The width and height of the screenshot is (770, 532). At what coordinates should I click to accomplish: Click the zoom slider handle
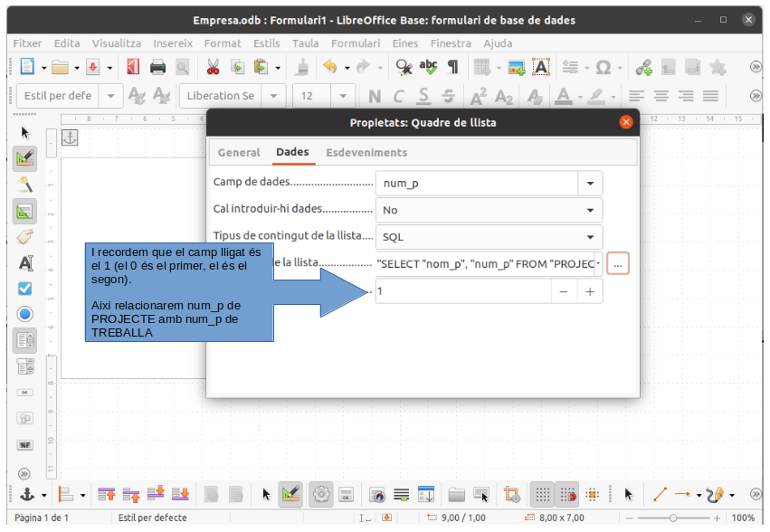click(x=673, y=518)
